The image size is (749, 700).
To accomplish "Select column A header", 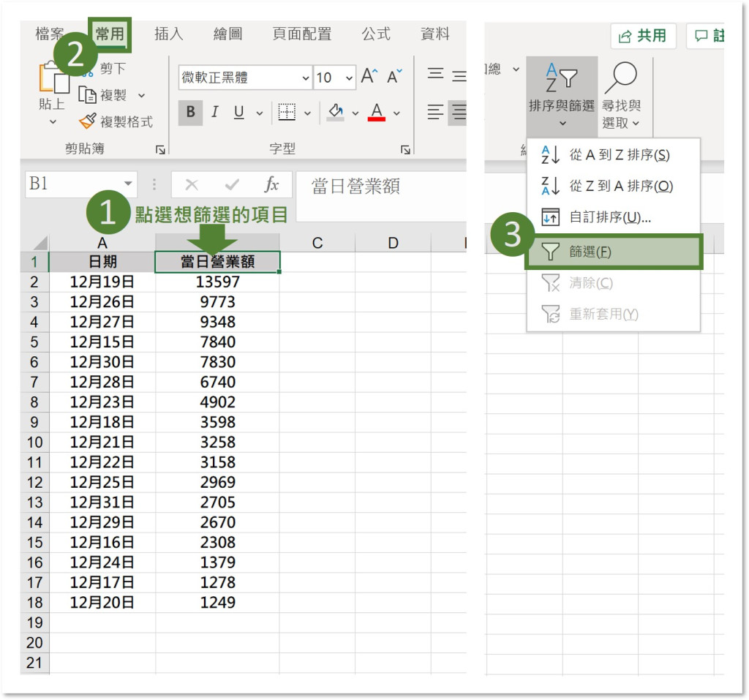I will point(102,243).
